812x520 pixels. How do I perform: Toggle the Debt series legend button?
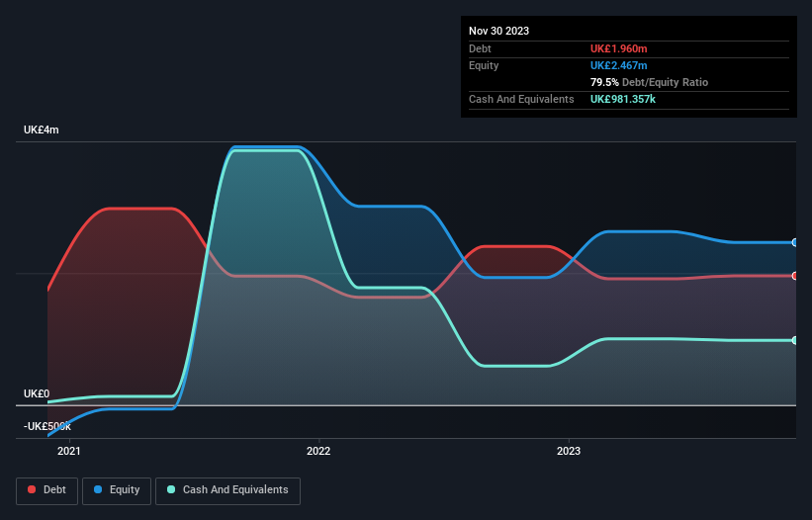pyautogui.click(x=47, y=490)
